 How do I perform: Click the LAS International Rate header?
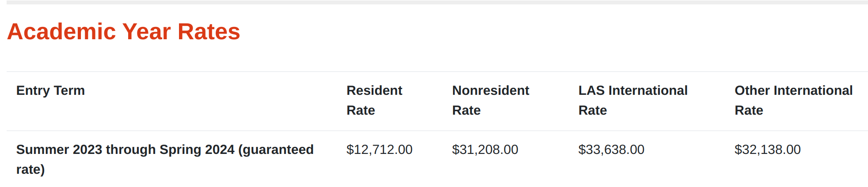click(633, 100)
